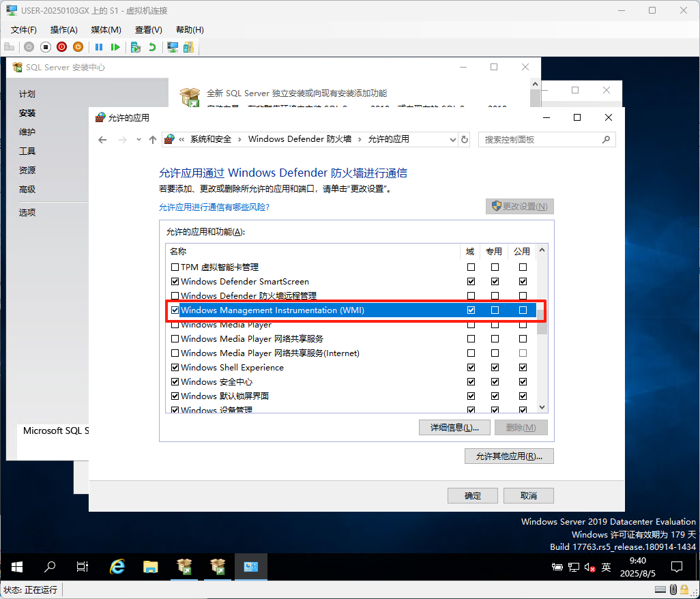Expand the chevron after 系统和安全 breadcrumb
The image size is (700, 599).
(239, 140)
